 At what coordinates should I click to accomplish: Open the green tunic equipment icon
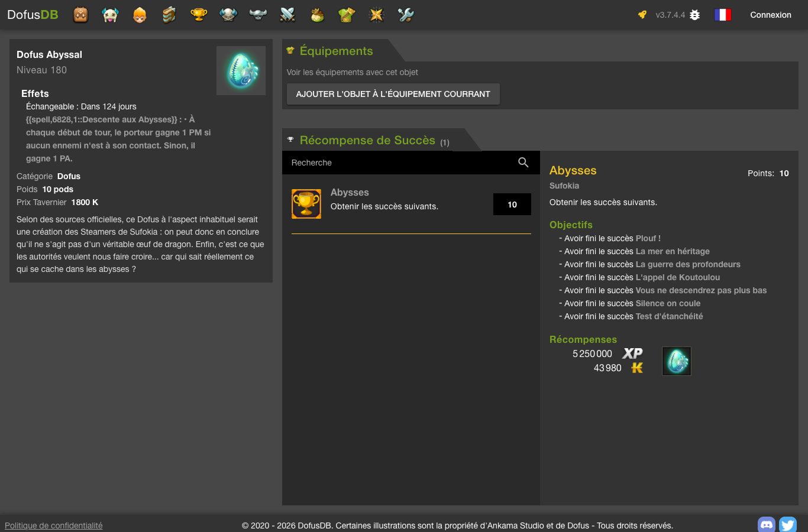(x=347, y=15)
